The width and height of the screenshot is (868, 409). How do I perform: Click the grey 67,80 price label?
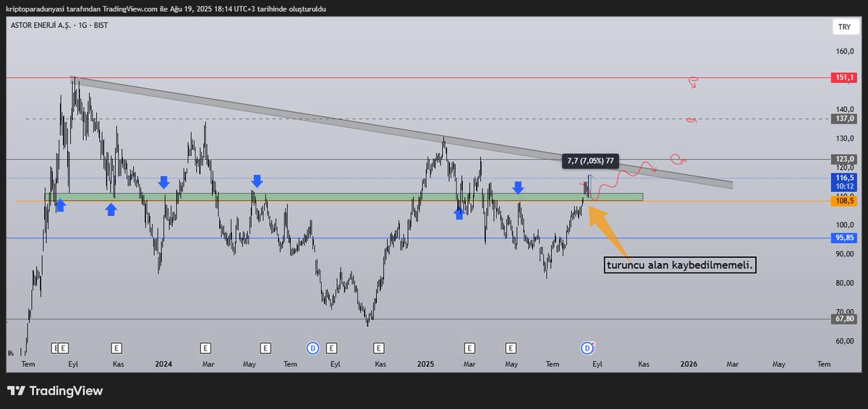844,319
